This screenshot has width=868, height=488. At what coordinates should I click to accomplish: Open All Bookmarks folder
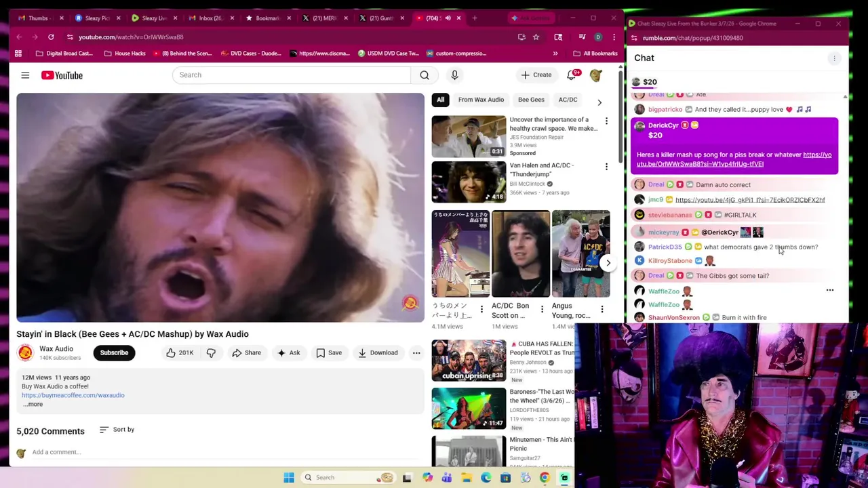595,54
